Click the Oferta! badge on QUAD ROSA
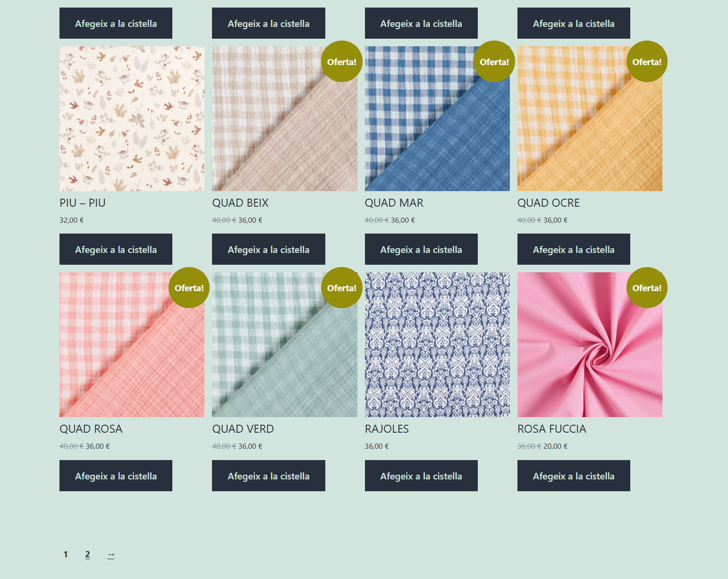The height and width of the screenshot is (579, 728). tap(189, 288)
